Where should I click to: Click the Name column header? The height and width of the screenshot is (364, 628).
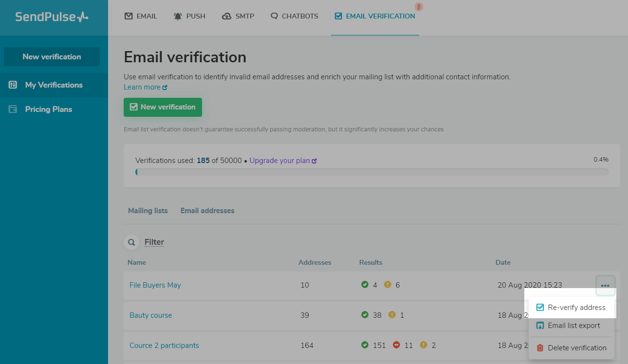point(137,262)
